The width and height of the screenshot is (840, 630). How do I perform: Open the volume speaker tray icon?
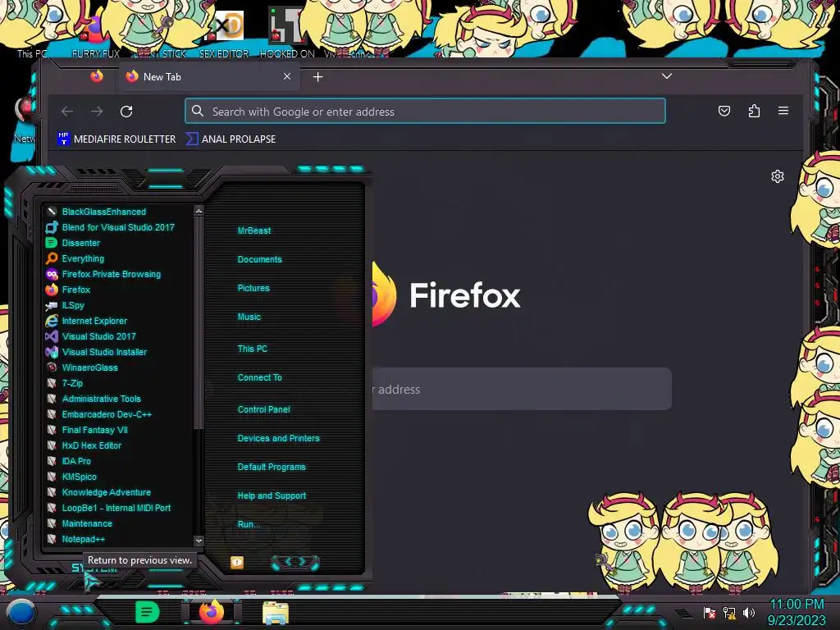(x=749, y=612)
